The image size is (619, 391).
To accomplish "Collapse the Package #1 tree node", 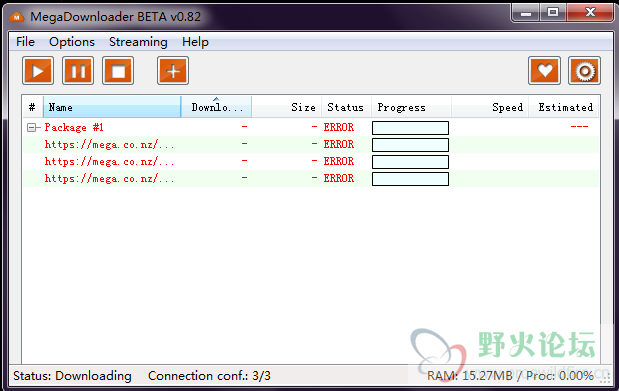I will [x=31, y=127].
